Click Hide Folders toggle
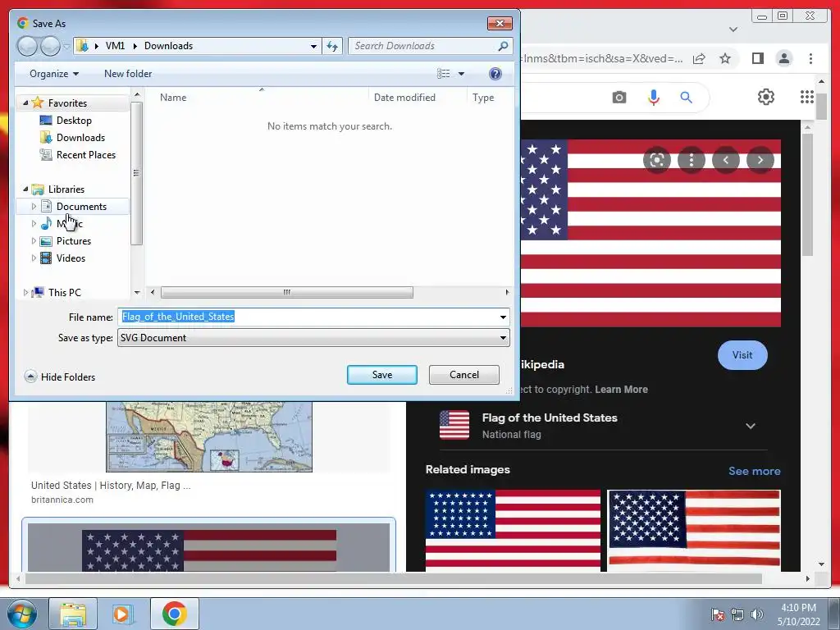 coord(60,377)
